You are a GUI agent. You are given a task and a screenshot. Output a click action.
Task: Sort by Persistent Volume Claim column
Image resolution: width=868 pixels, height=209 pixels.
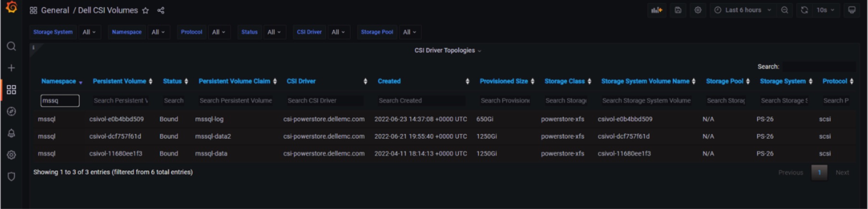coord(237,81)
